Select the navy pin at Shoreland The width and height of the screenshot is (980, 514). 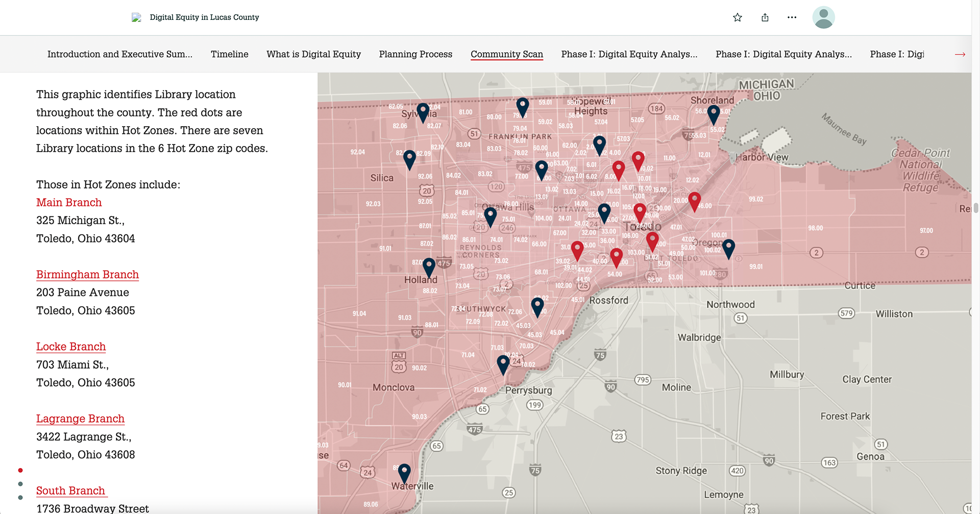(714, 115)
